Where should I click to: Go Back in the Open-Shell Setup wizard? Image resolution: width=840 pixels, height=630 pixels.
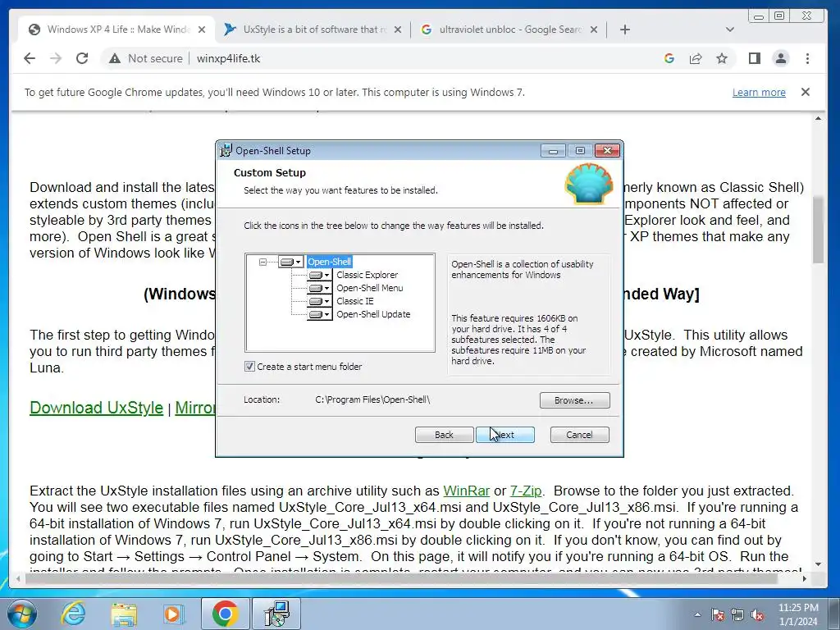[x=444, y=435]
